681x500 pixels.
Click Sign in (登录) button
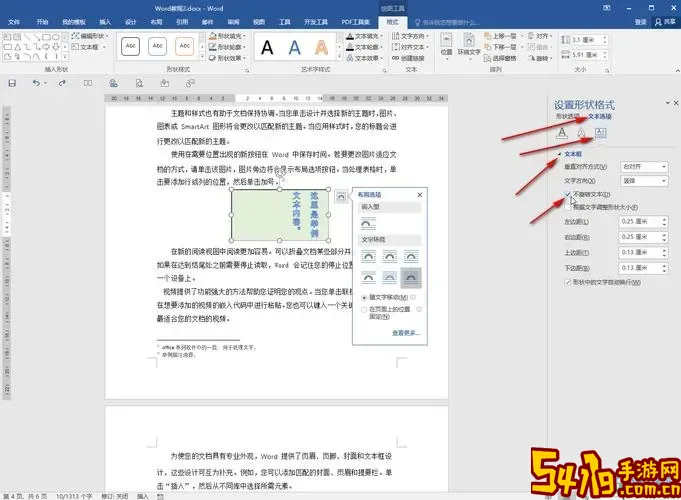pos(641,22)
